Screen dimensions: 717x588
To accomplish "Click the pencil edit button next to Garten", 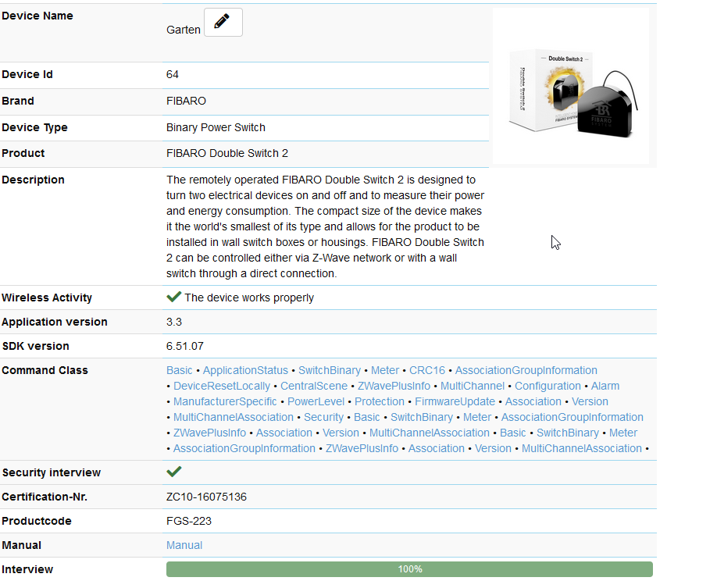I will (223, 22).
